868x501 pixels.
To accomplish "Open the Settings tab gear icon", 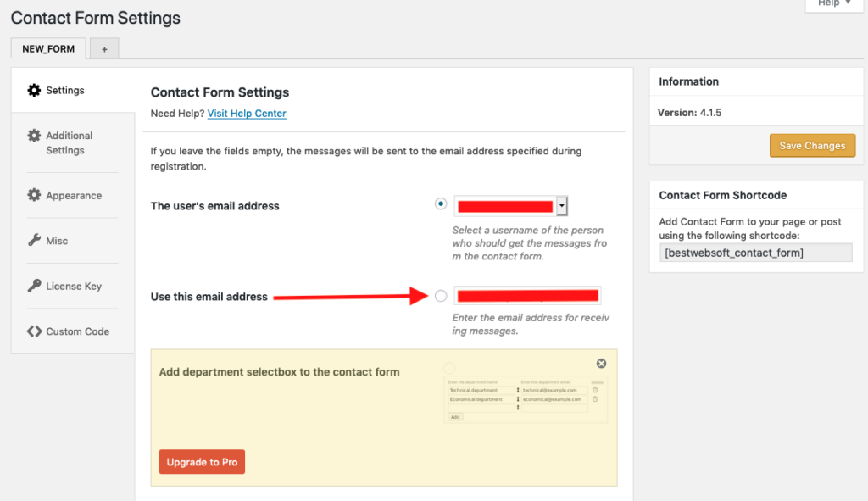I will 35,89.
